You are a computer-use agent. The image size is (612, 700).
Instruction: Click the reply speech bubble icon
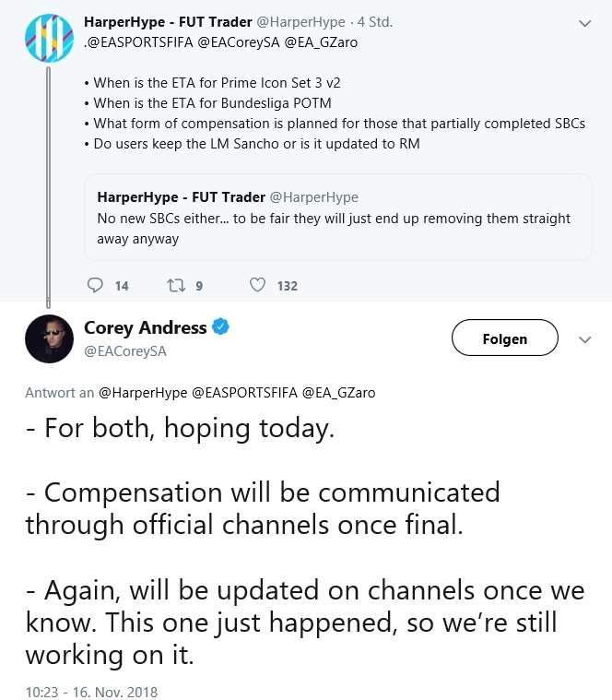click(x=95, y=286)
